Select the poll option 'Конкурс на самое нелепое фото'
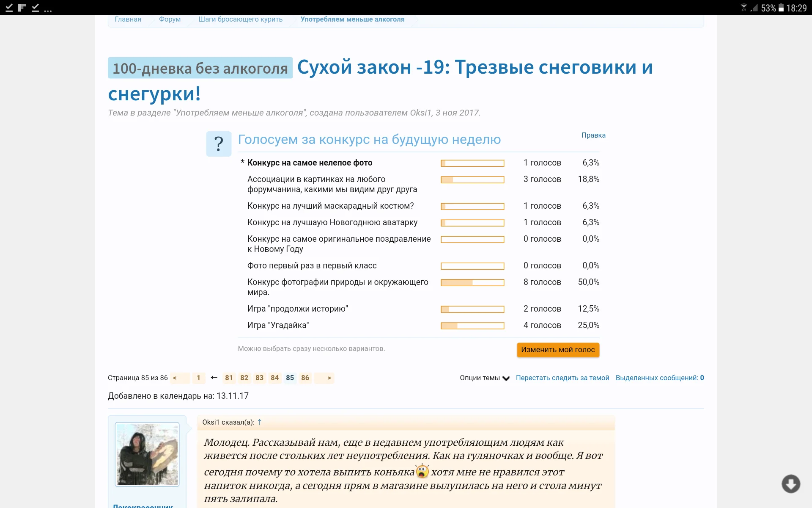 pos(310,163)
